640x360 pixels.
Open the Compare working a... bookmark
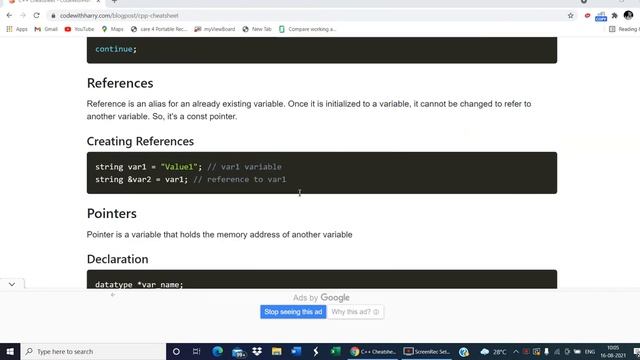pyautogui.click(x=307, y=29)
